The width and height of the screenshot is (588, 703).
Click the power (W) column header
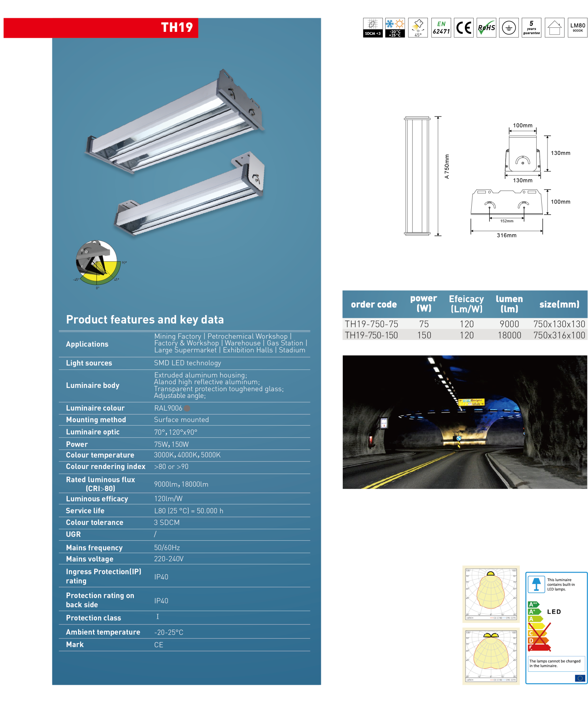(x=424, y=303)
